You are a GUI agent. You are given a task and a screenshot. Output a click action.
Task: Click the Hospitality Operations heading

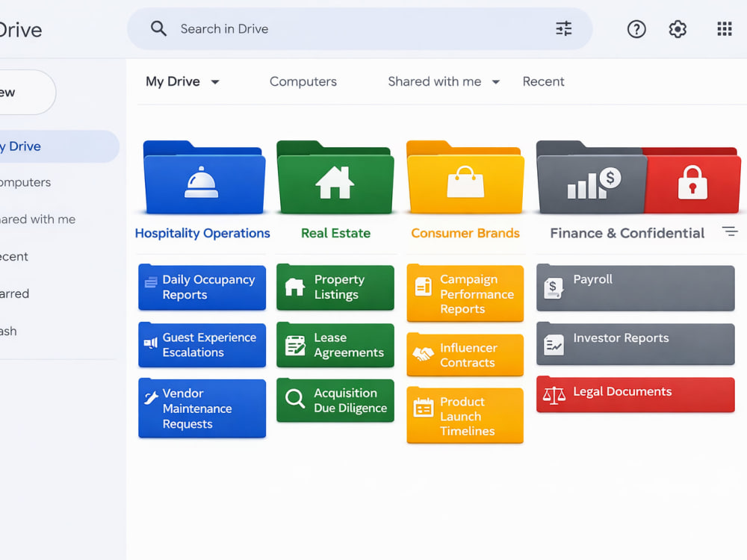tap(202, 233)
